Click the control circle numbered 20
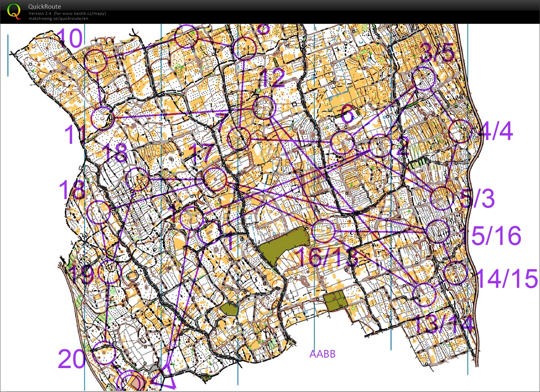Screen dimensions: 540x392 pyautogui.click(x=104, y=353)
